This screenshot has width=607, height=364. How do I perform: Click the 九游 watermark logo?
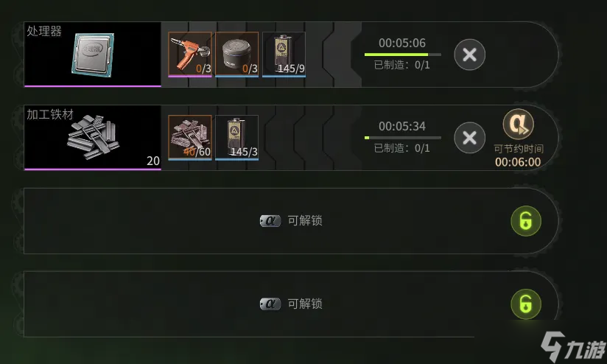tap(573, 346)
